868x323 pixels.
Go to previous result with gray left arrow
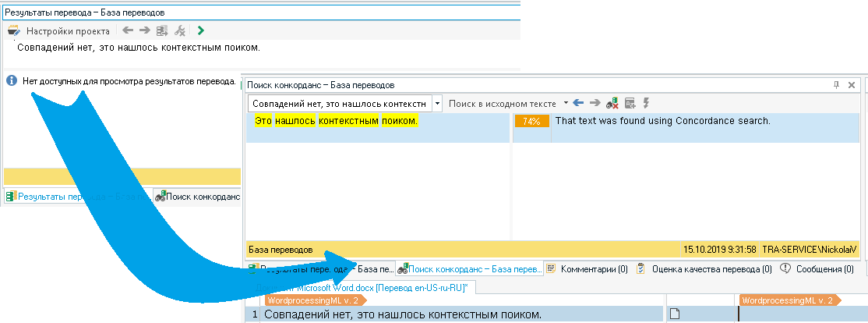coord(128,31)
